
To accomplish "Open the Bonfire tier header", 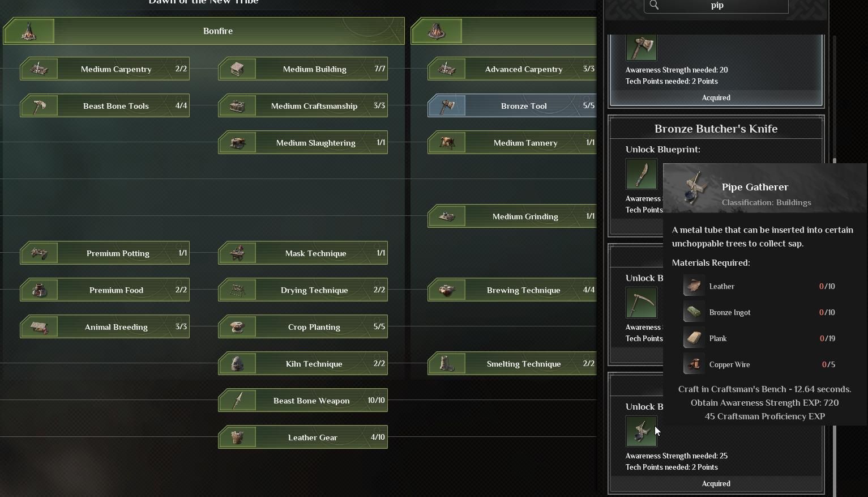I will 218,31.
